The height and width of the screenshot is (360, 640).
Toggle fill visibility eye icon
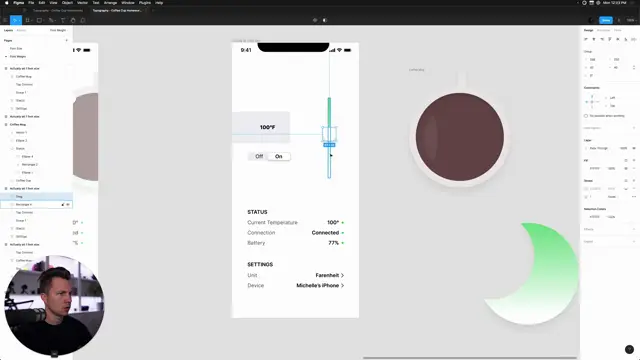[x=626, y=168]
